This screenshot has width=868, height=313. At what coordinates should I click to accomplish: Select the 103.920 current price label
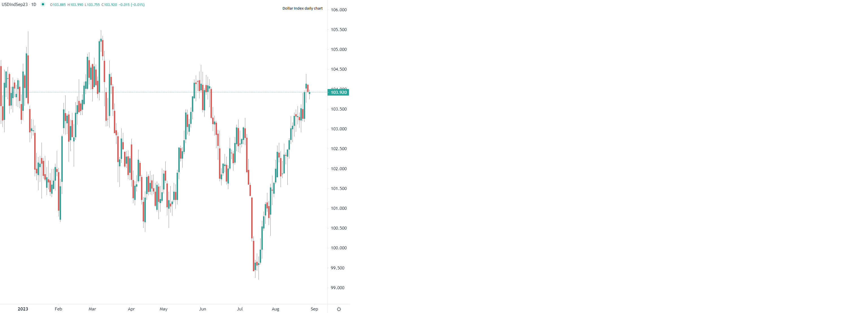click(x=338, y=92)
